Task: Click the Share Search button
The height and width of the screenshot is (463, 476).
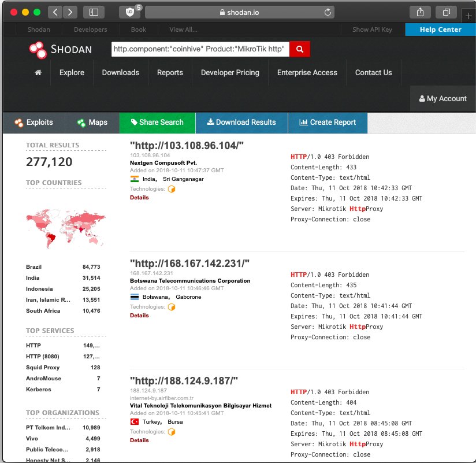Action: tap(157, 123)
